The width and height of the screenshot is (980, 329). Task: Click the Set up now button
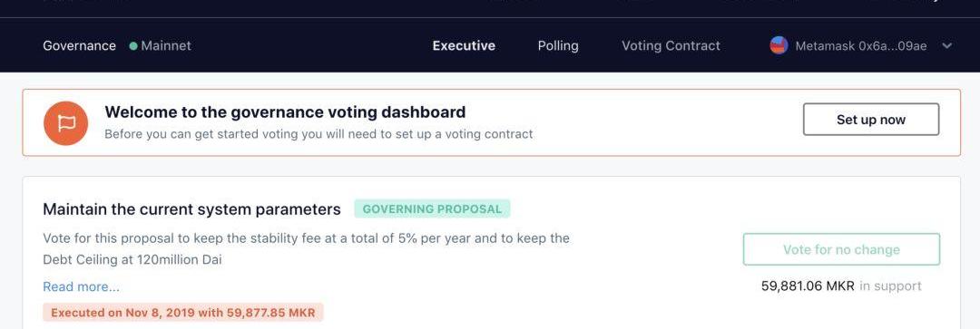click(870, 120)
